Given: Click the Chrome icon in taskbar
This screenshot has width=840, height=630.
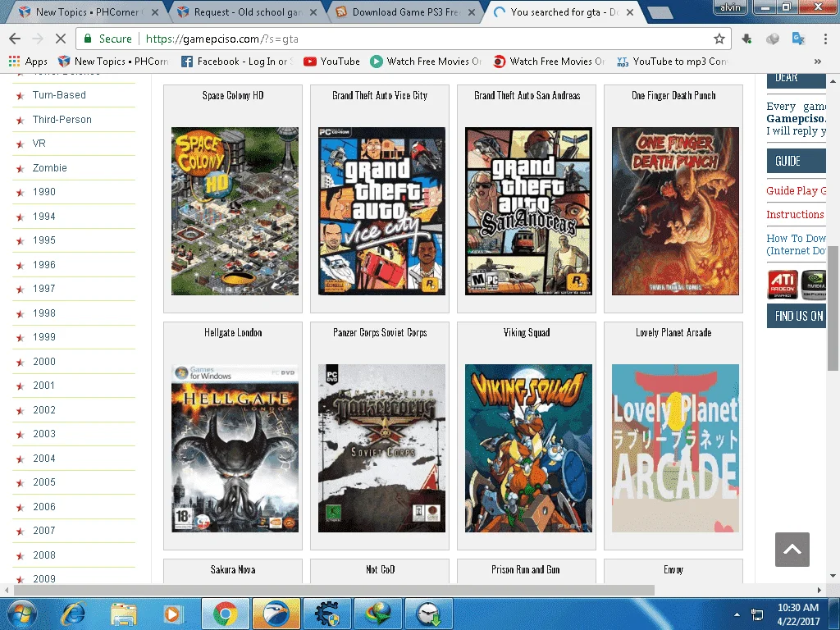Looking at the screenshot, I should pyautogui.click(x=226, y=614).
